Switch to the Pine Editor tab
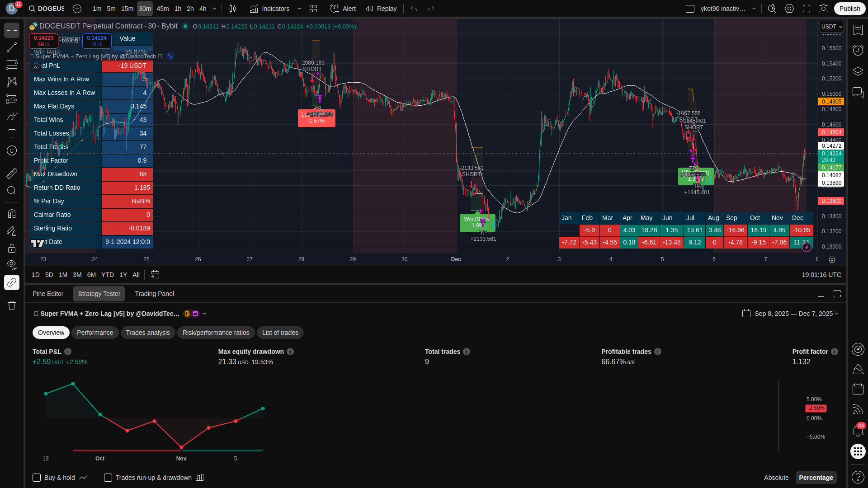Screen dimensions: 868x488 click(48, 294)
